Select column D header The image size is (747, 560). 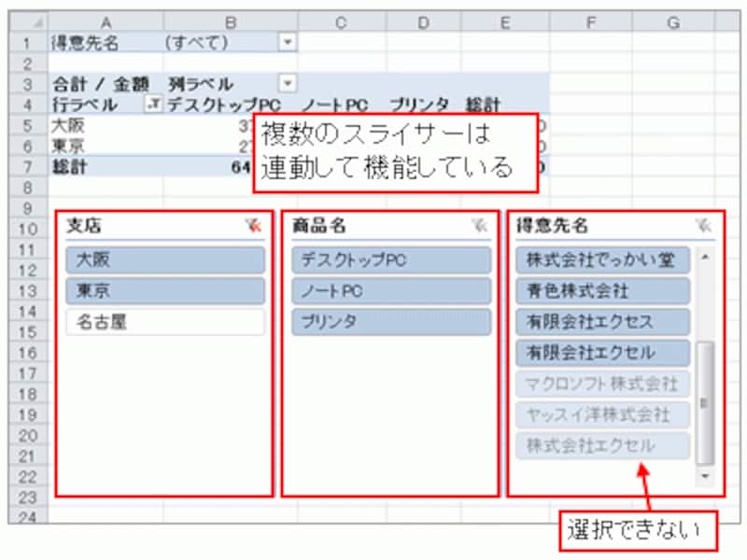click(424, 21)
